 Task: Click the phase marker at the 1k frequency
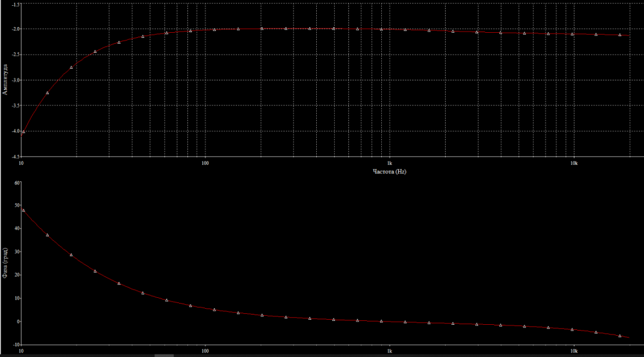click(x=381, y=321)
